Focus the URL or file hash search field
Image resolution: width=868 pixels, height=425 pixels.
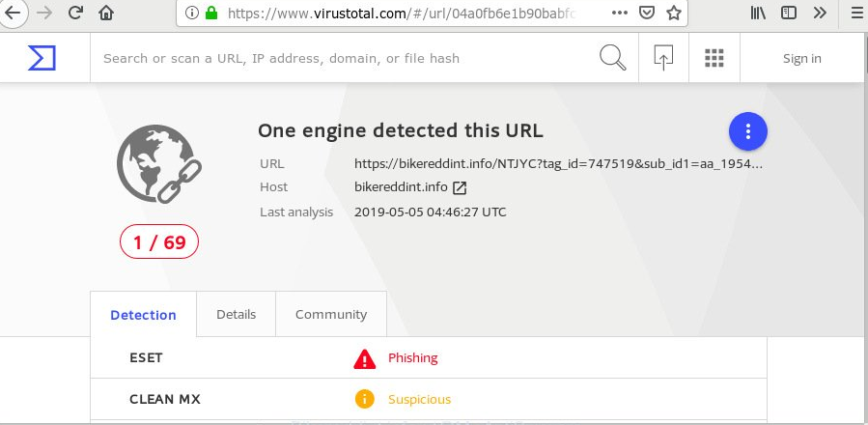click(338, 58)
